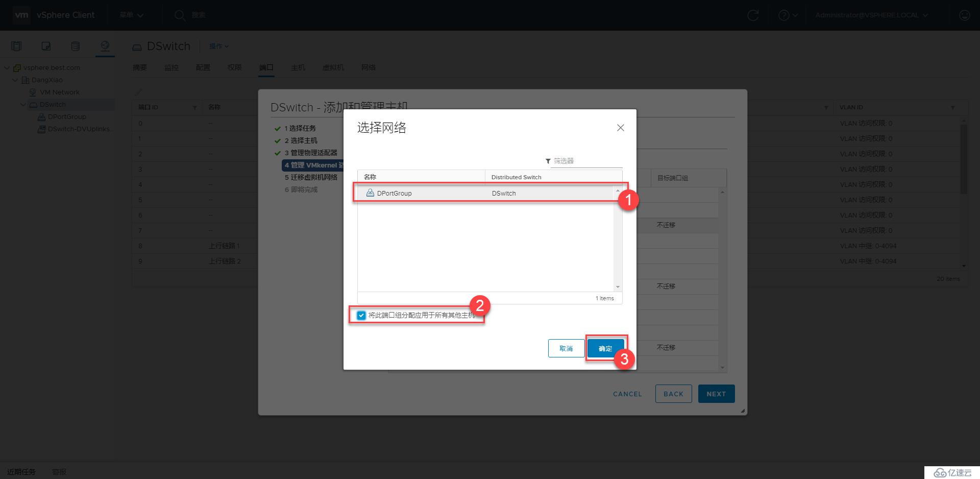Focus the 筛选器 filter field
This screenshot has width=980, height=479.
586,161
